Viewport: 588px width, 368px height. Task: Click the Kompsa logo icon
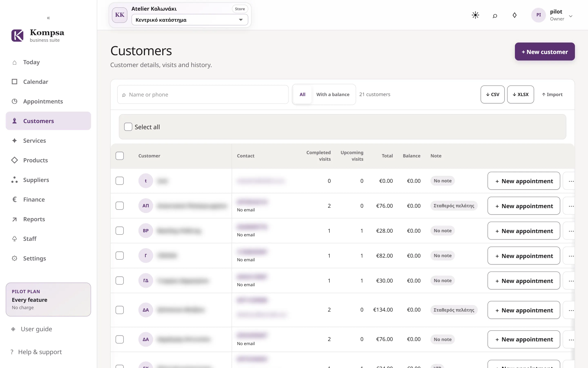click(18, 36)
